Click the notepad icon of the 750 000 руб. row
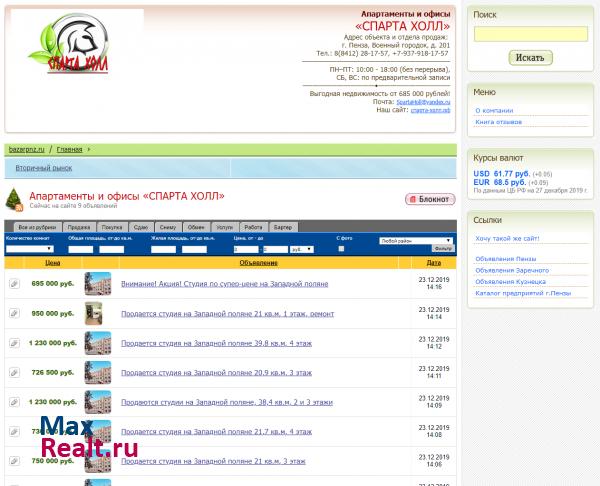Viewport: 600px width, 486px height. coord(14,461)
